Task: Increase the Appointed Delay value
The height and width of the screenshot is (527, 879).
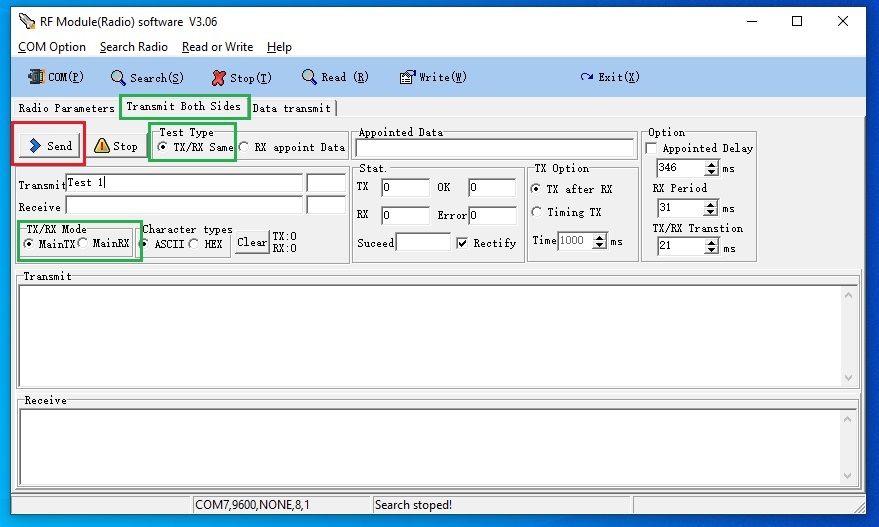Action: 711,164
